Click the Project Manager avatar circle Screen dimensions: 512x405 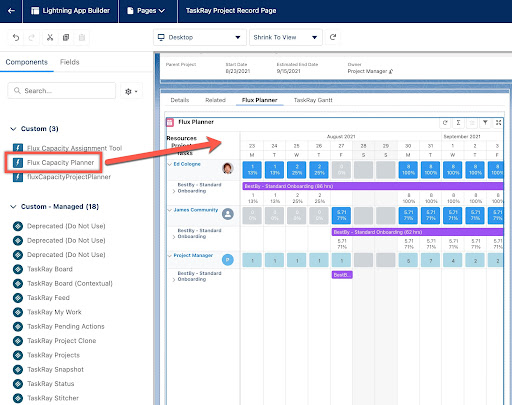228,260
